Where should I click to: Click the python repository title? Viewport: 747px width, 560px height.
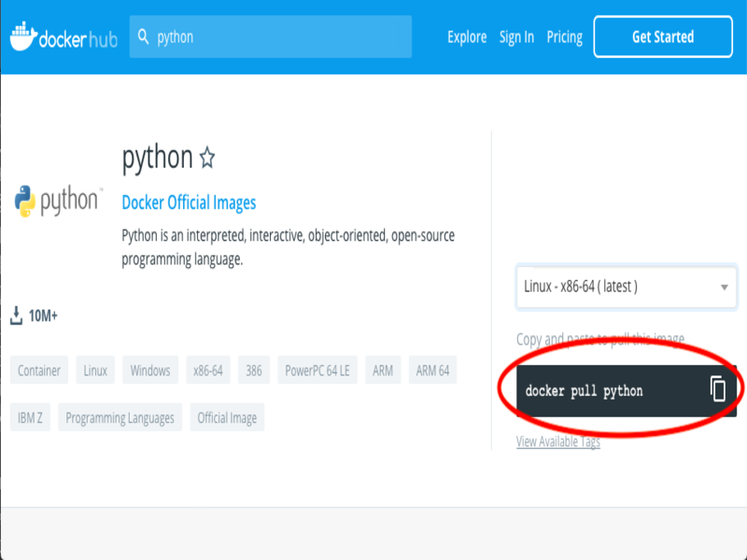click(157, 158)
